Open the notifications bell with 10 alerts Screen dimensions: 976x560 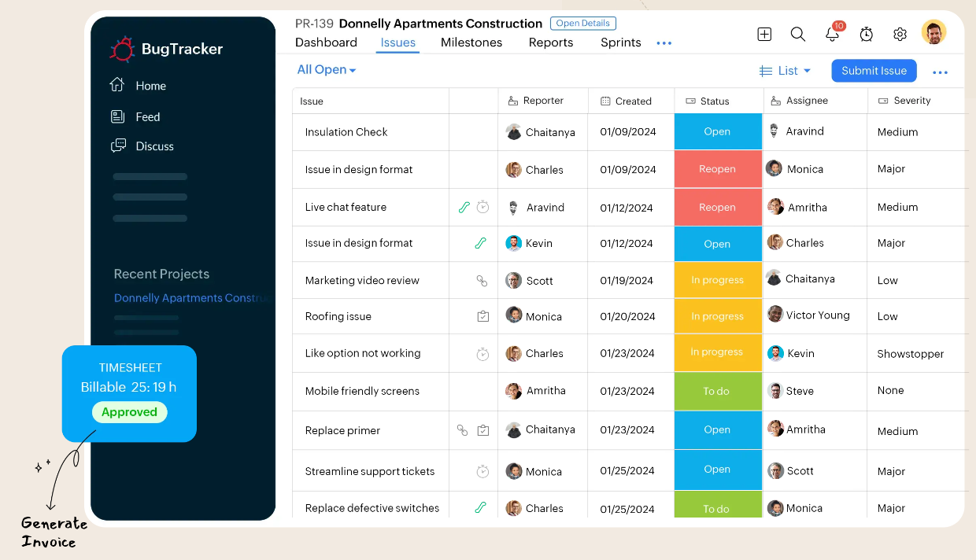pyautogui.click(x=832, y=35)
